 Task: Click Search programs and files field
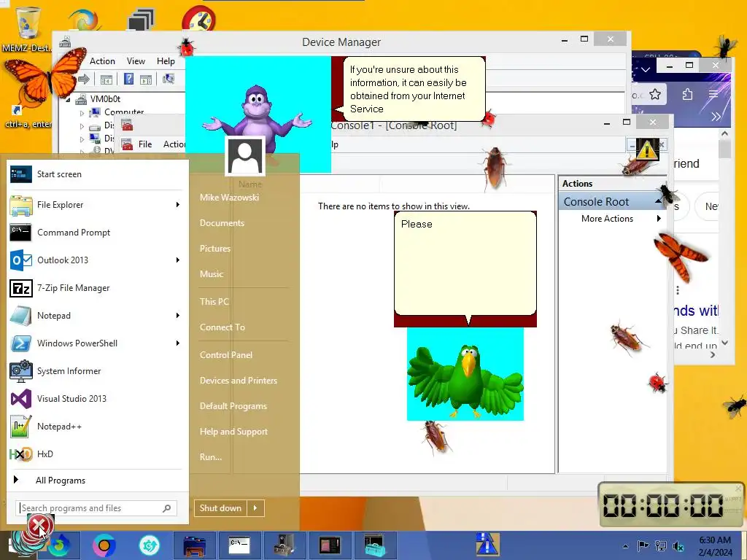[96, 508]
